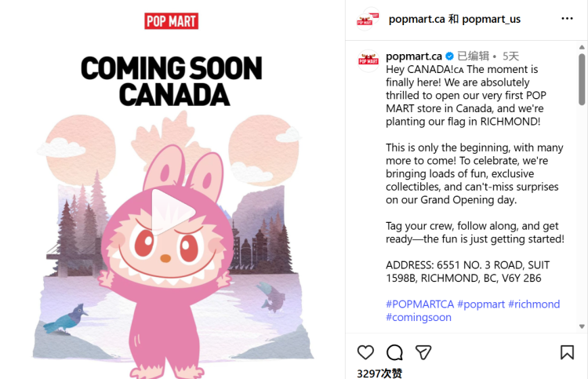588x379 pixels.
Task: Open the #popmart hashtag
Action: click(x=481, y=304)
